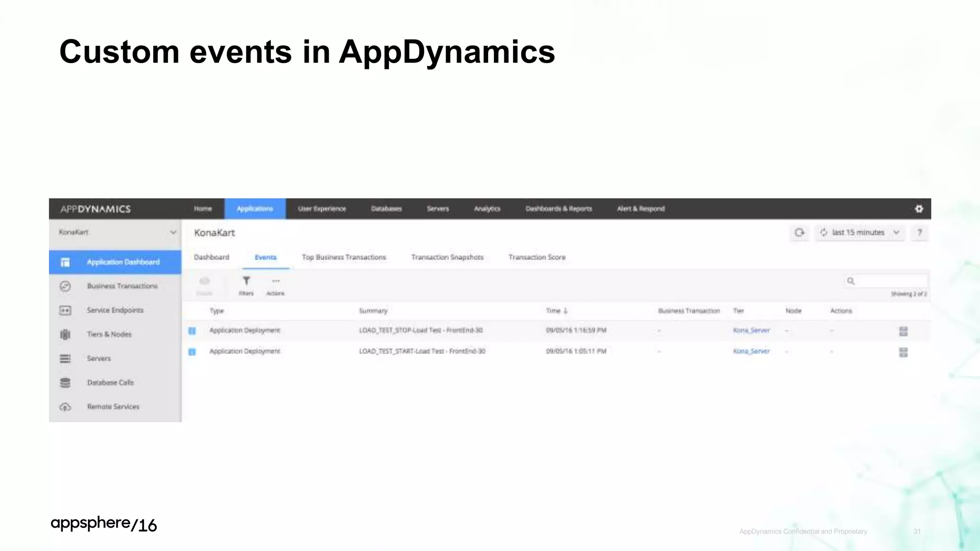Screen dimensions: 980x551
Task: Open Database Calls in sidebar
Action: (110, 383)
